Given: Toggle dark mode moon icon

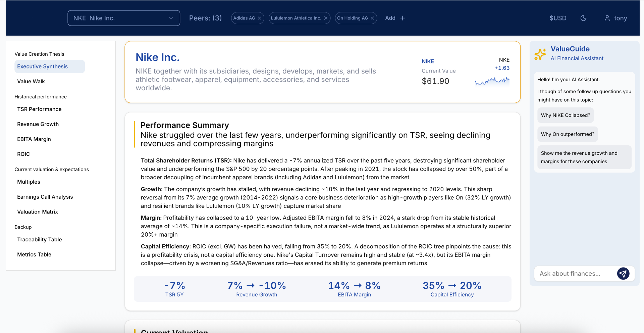Looking at the screenshot, I should coord(583,18).
